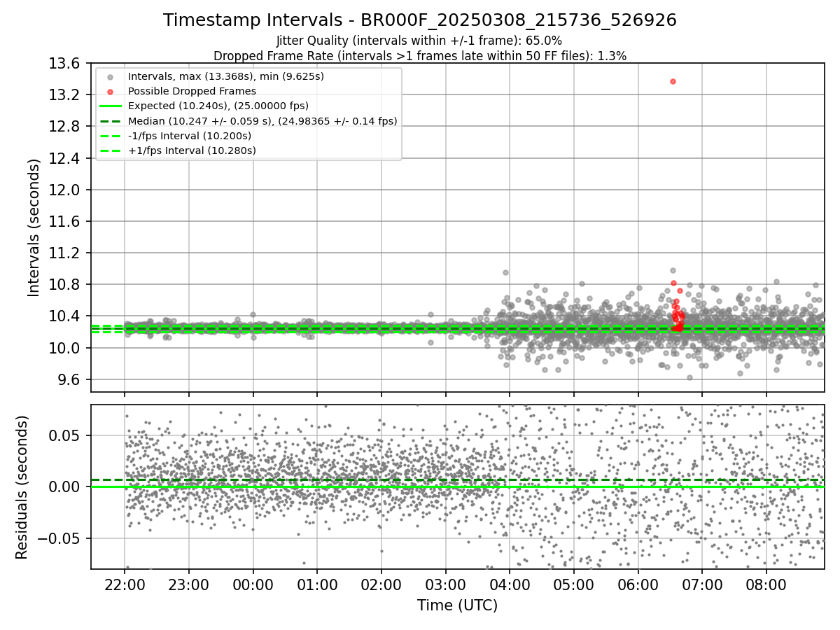Click legend entry "Intervals, max (13.368s), min (9.625s)"

coord(226,76)
